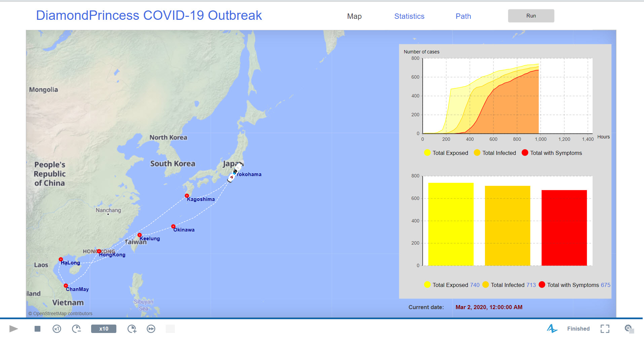
Task: Click Total Infected legend dot in line chart
Action: tap(477, 153)
